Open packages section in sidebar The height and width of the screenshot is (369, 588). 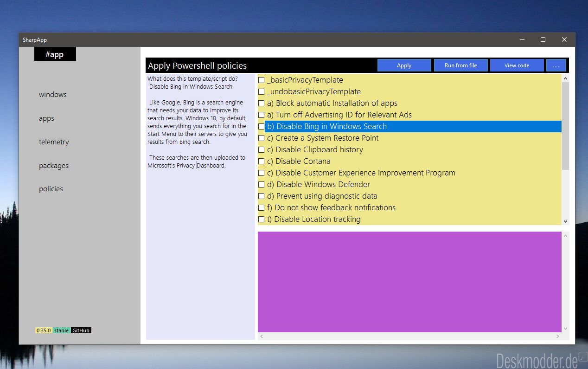pos(53,166)
